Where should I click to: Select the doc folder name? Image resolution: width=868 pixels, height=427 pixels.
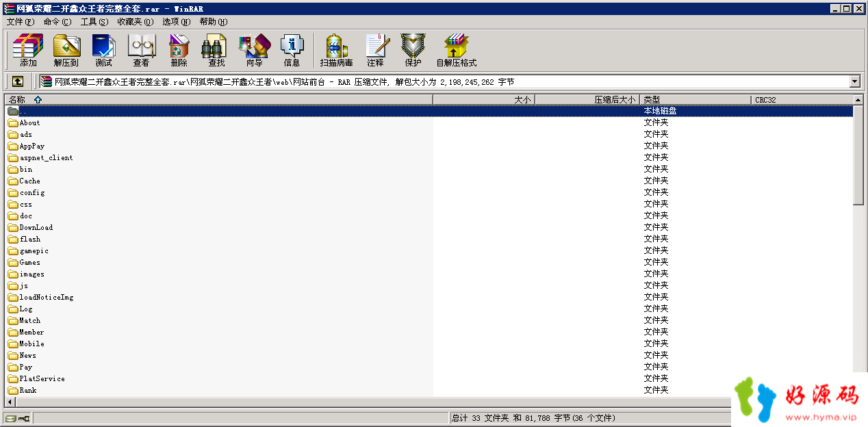pos(26,216)
